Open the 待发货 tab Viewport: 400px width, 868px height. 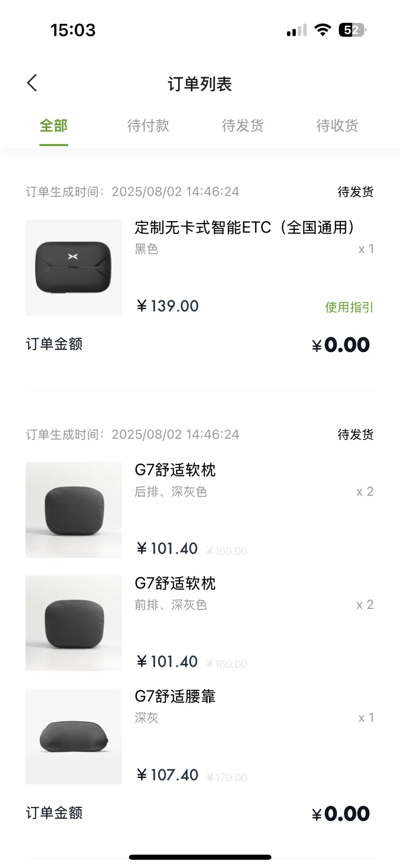[243, 126]
